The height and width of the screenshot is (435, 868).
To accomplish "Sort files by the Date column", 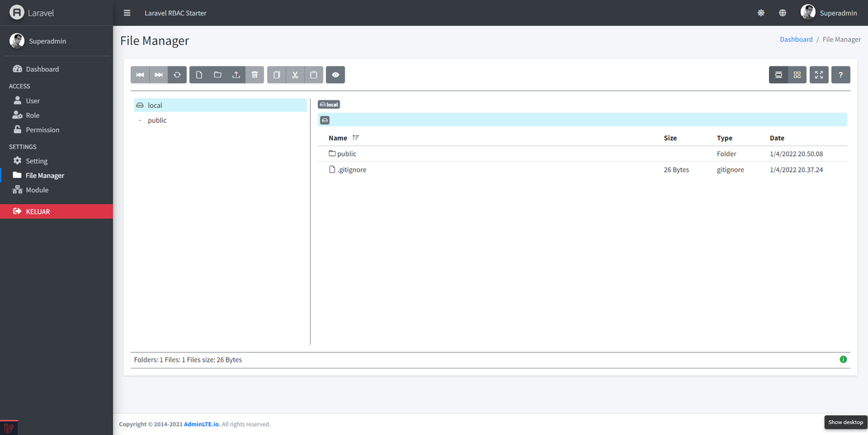I will coord(777,138).
